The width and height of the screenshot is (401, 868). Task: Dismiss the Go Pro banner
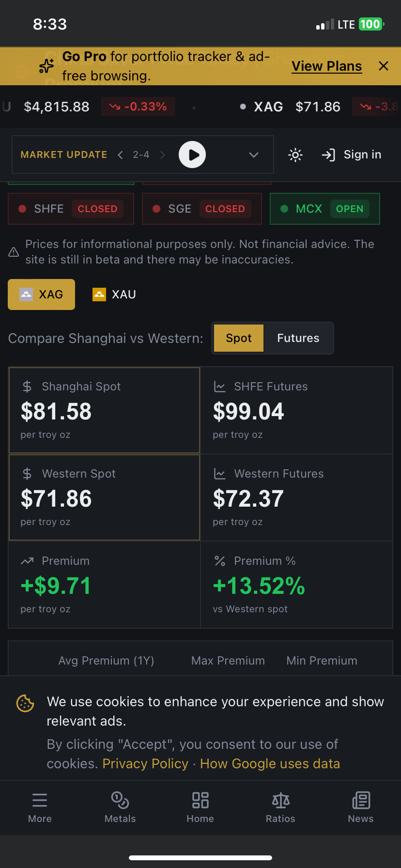384,66
